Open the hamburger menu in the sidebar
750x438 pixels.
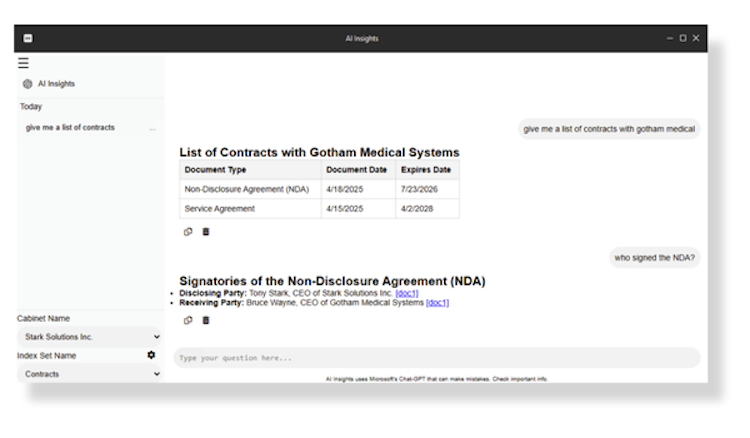click(23, 63)
